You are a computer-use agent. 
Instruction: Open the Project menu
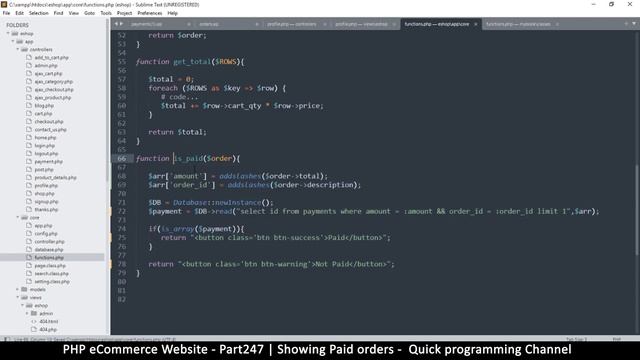click(124, 13)
